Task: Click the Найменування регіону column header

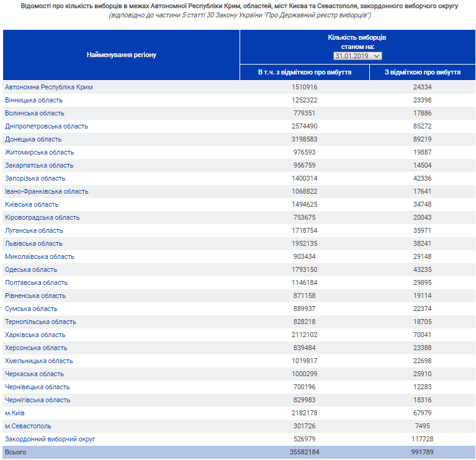Action: (x=122, y=55)
